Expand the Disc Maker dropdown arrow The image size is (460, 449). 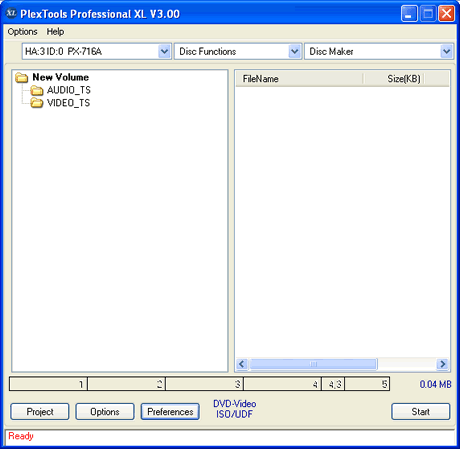[446, 51]
